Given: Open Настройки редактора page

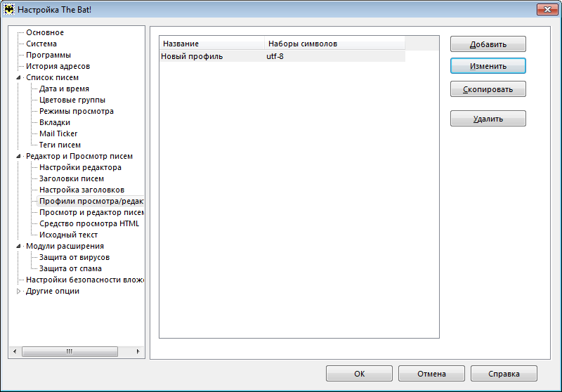Looking at the screenshot, I should 80,167.
